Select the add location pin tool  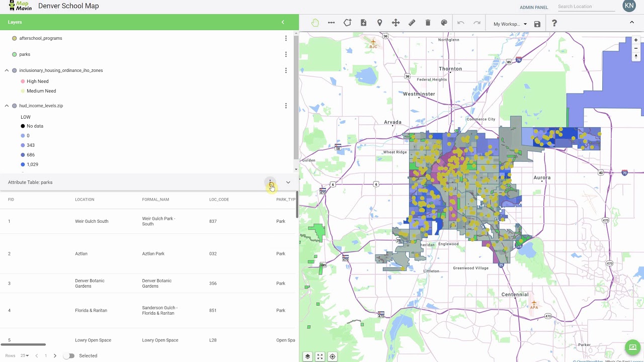(379, 23)
